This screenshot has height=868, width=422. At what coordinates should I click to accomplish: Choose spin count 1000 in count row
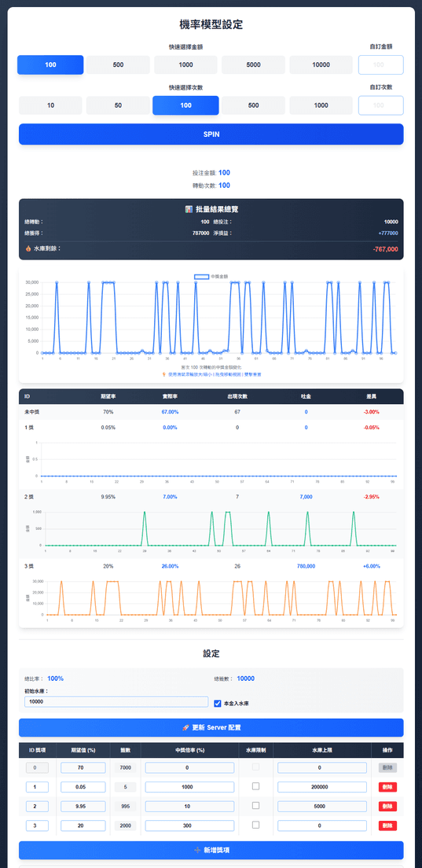click(x=321, y=105)
